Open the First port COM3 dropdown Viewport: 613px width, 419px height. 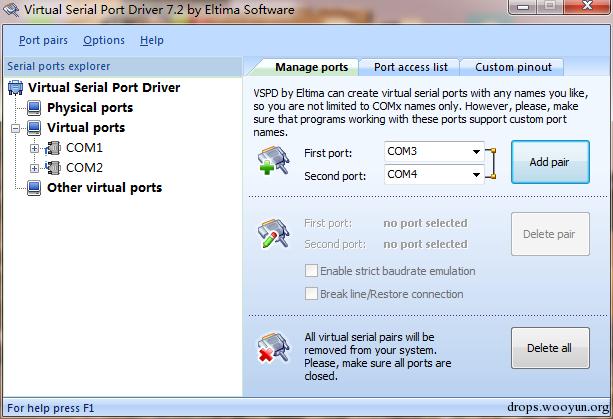434,151
